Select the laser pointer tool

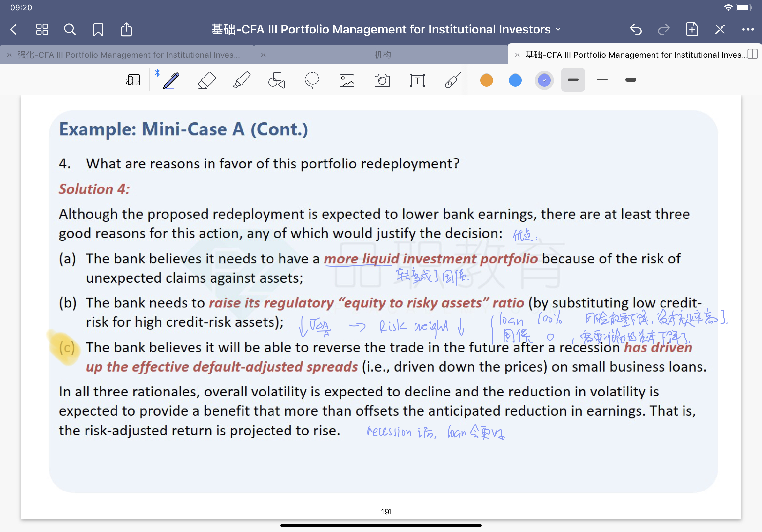pyautogui.click(x=453, y=80)
